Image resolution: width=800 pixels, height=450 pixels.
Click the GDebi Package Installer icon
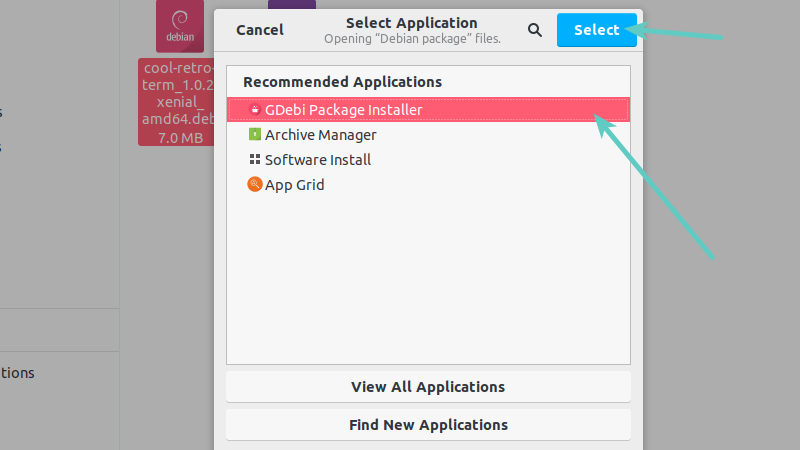pyautogui.click(x=255, y=109)
